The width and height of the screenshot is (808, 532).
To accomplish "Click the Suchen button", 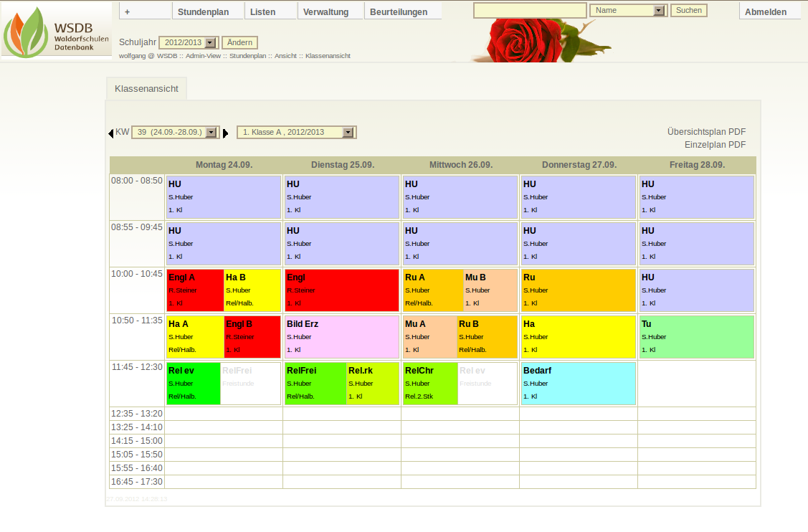I will (x=689, y=11).
